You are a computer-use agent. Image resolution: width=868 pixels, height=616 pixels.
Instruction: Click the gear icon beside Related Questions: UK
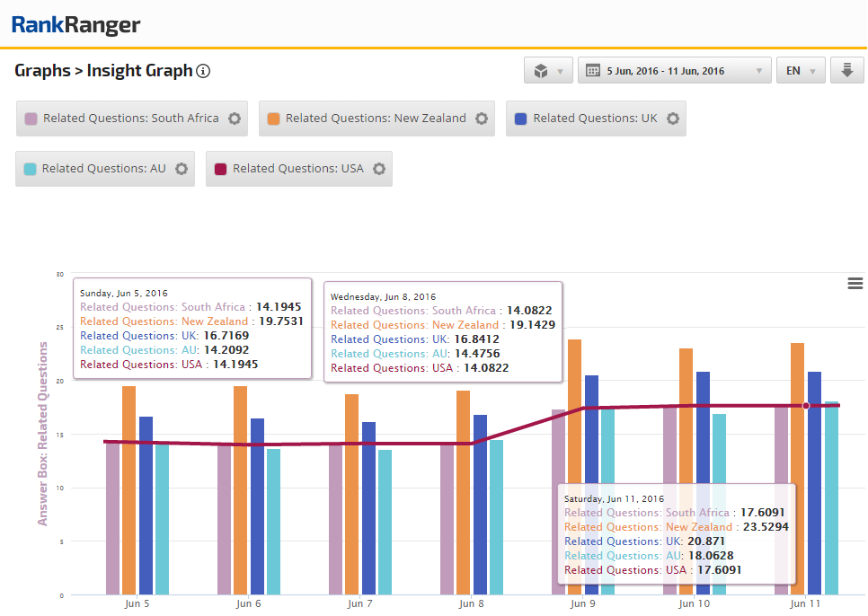(x=672, y=119)
